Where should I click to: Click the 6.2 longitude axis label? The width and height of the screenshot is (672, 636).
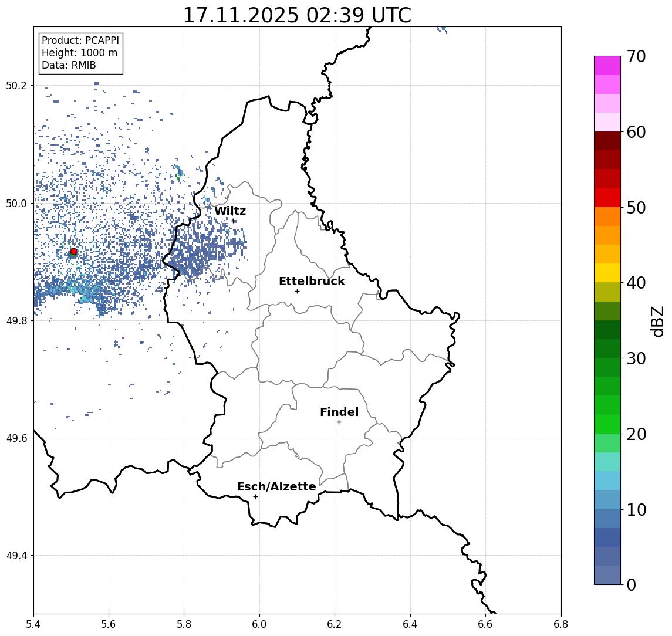click(x=335, y=624)
